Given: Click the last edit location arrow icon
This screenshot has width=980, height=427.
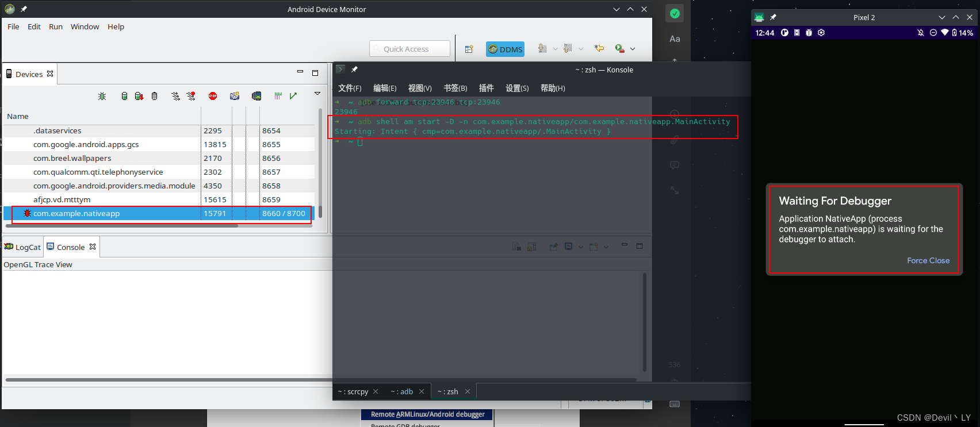Looking at the screenshot, I should (599, 48).
